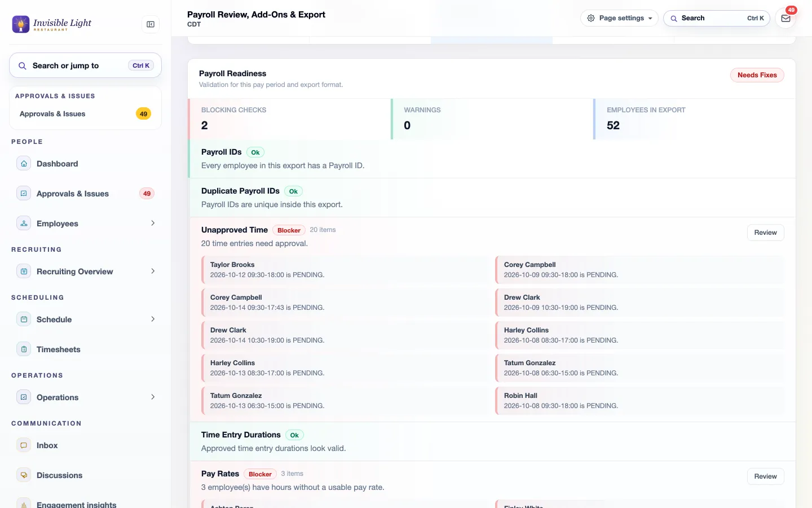Screen dimensions: 812x508
Task: Click the Dashboard home icon
Action: (24, 164)
